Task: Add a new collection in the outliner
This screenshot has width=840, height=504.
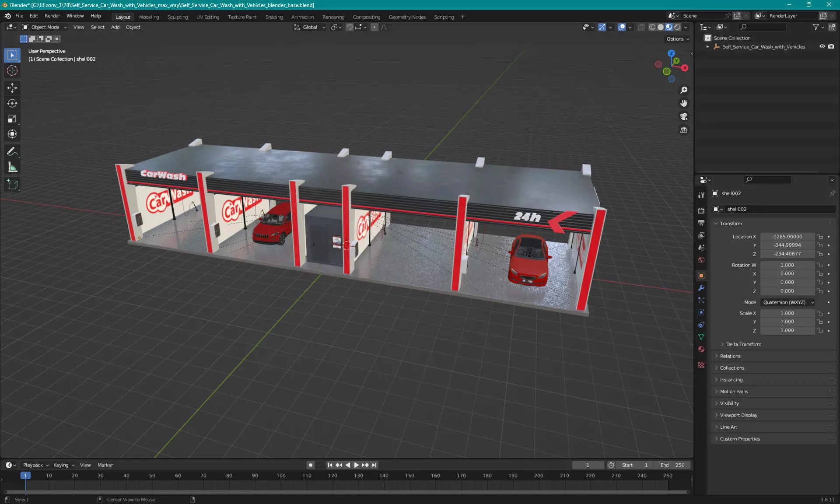Action: click(832, 27)
